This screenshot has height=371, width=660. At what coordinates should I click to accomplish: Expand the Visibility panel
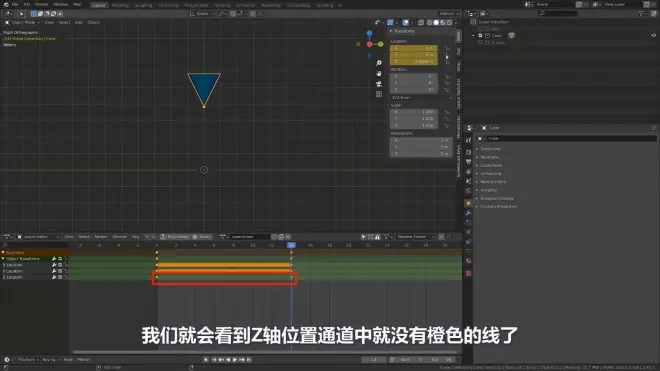[488, 190]
